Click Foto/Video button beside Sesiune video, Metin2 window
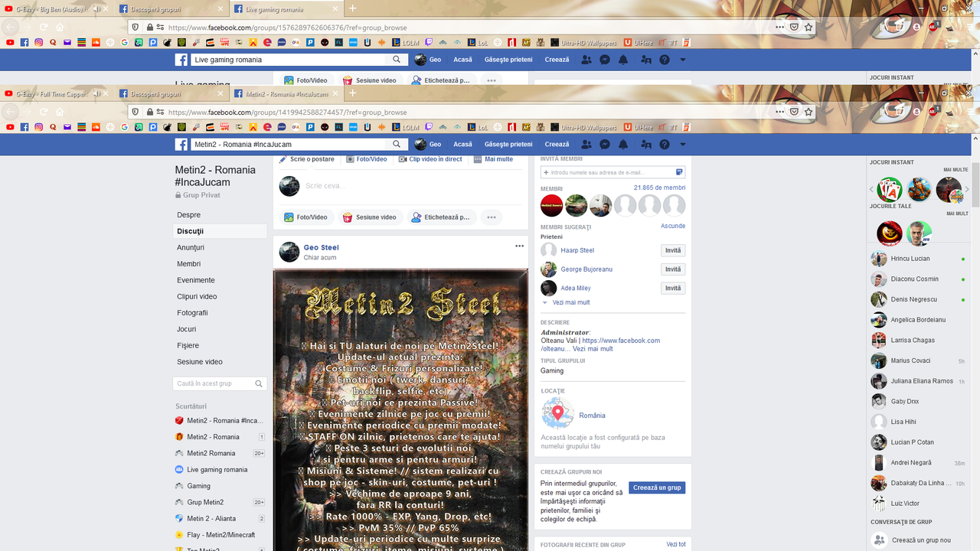 click(305, 217)
